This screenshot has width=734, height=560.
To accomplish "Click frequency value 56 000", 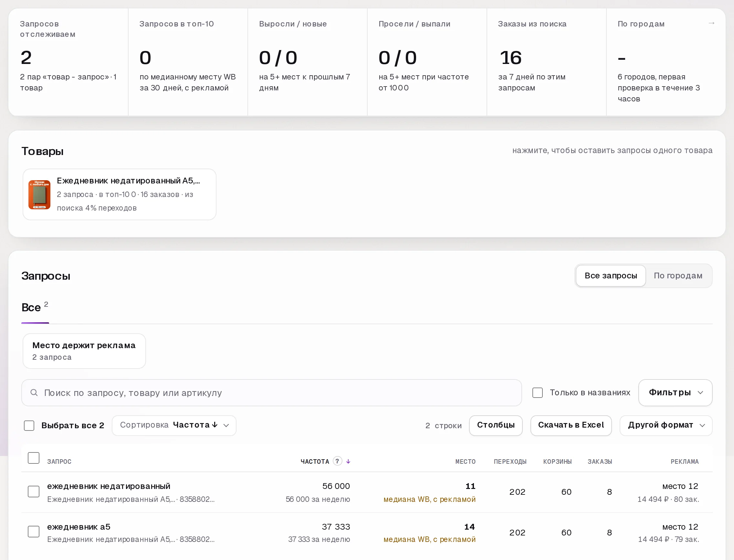I will point(336,486).
